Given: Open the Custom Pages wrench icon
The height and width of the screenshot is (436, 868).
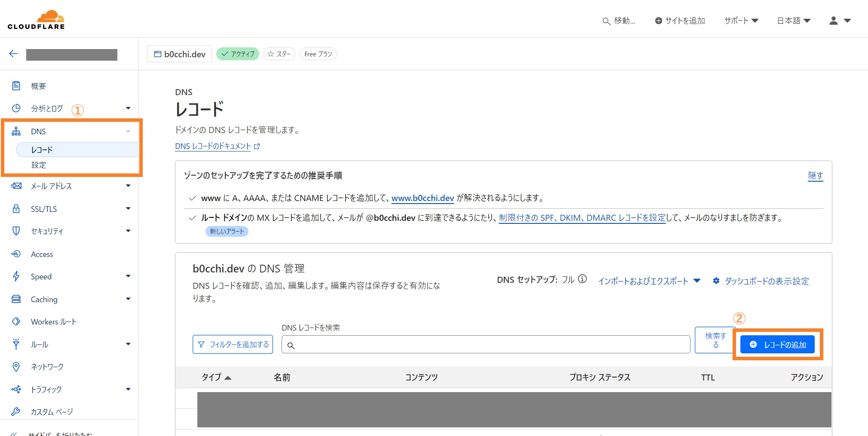Looking at the screenshot, I should (x=16, y=412).
